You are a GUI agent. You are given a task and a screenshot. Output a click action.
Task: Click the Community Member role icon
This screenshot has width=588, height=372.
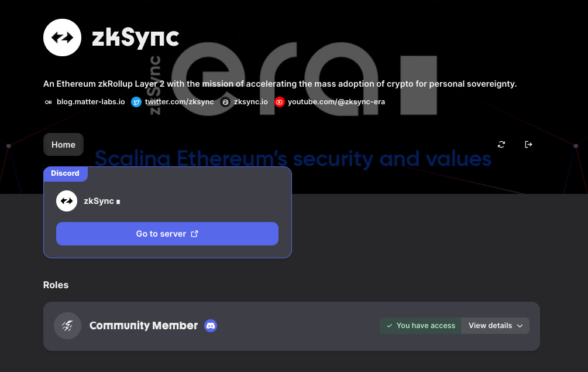[x=67, y=326]
